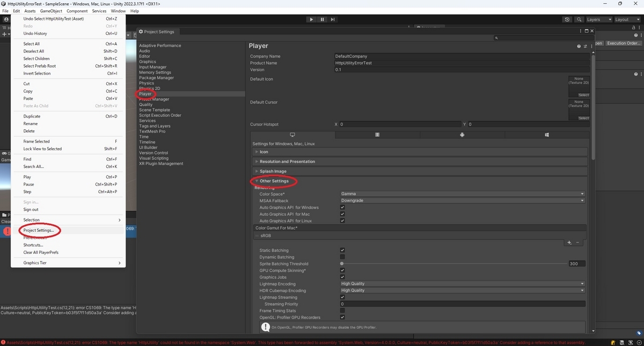
Task: Open the GameObject menu
Action: point(51,11)
